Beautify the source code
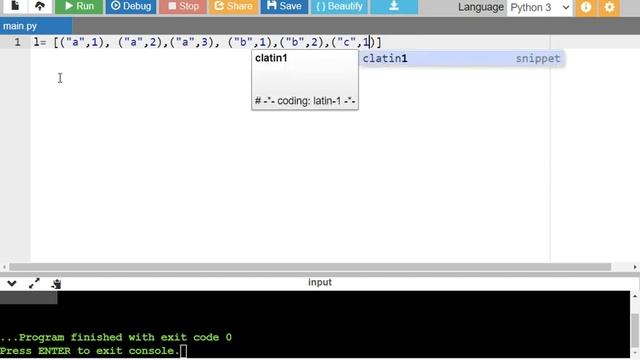 click(339, 6)
